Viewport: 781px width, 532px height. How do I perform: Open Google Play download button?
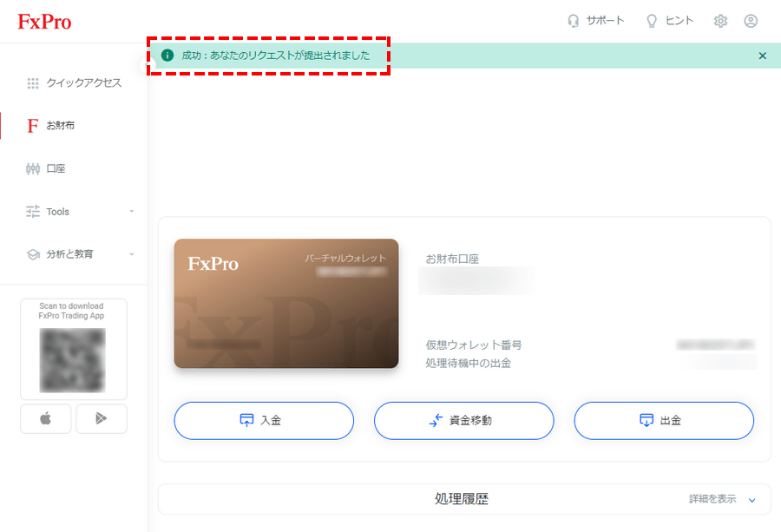[x=102, y=418]
